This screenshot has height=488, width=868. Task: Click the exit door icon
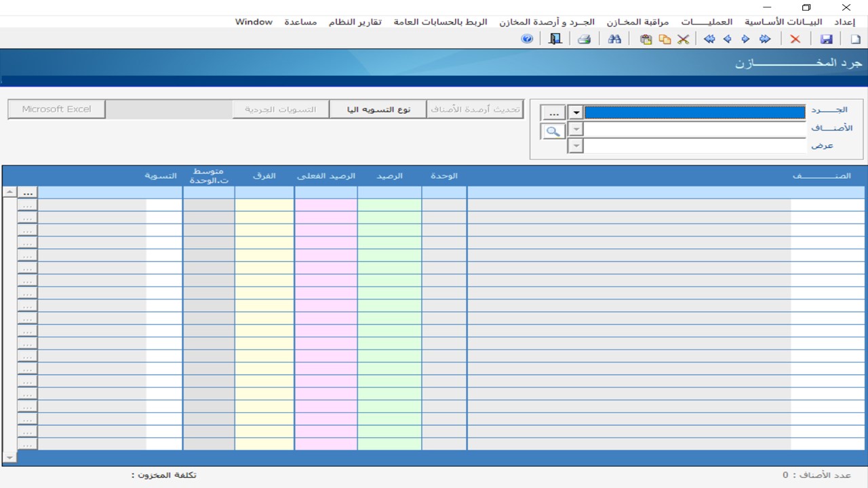pos(555,39)
